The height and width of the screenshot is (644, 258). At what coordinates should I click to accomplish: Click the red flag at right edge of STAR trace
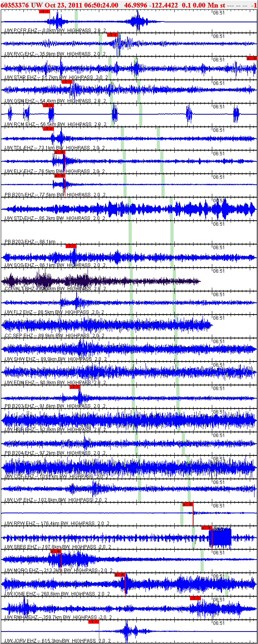252,58
